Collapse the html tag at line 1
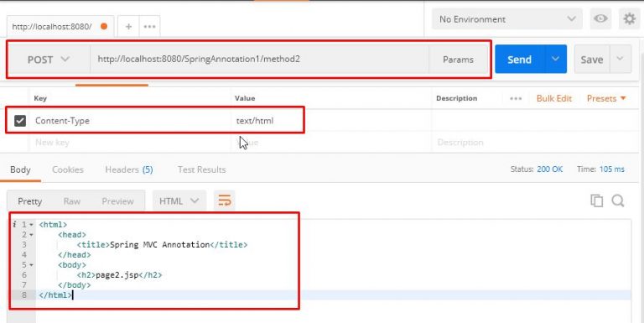The width and height of the screenshot is (644, 323). coord(31,225)
